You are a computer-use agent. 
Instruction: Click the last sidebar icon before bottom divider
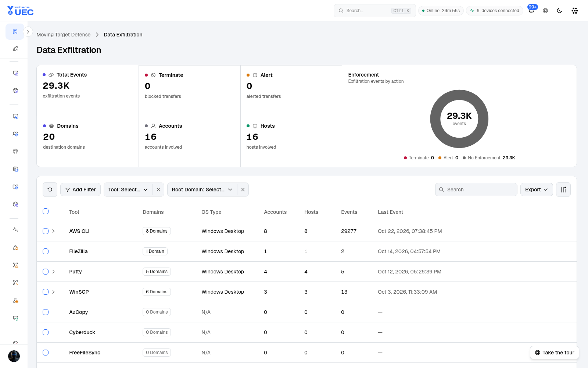tap(15, 318)
